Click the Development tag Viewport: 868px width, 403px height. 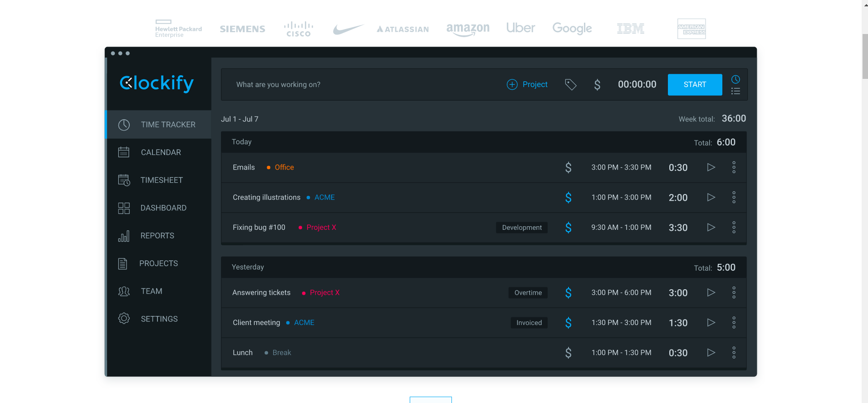pos(522,228)
